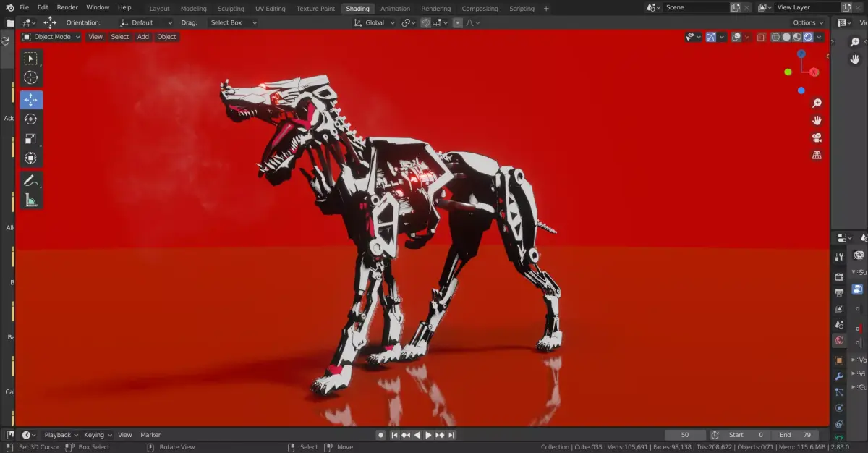Viewport: 868px width, 453px height.
Task: Click the play animation button
Action: tap(428, 435)
